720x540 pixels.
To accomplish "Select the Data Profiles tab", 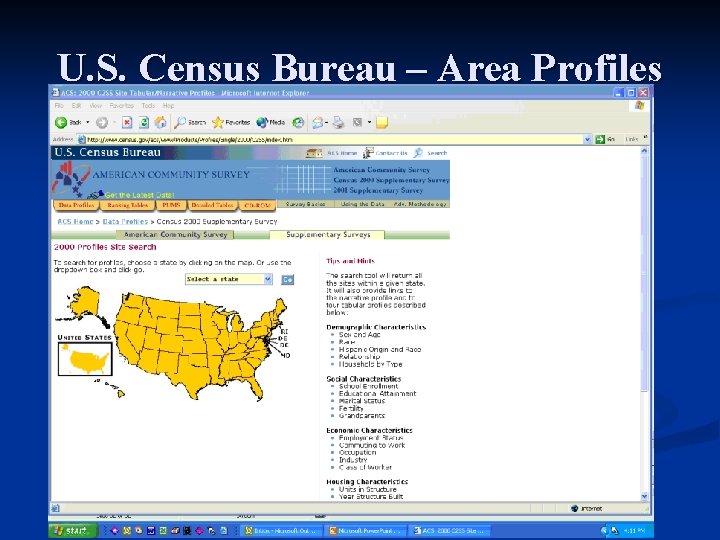I will [77, 205].
